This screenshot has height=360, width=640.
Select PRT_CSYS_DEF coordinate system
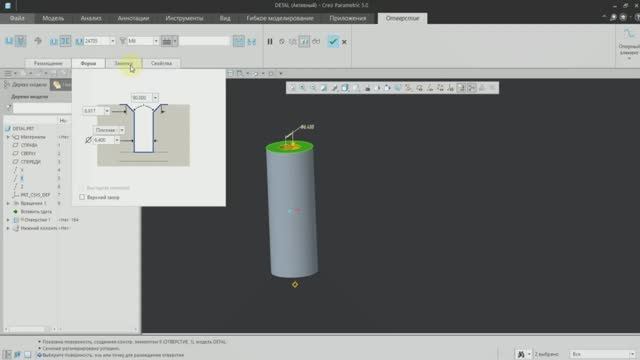coord(35,195)
